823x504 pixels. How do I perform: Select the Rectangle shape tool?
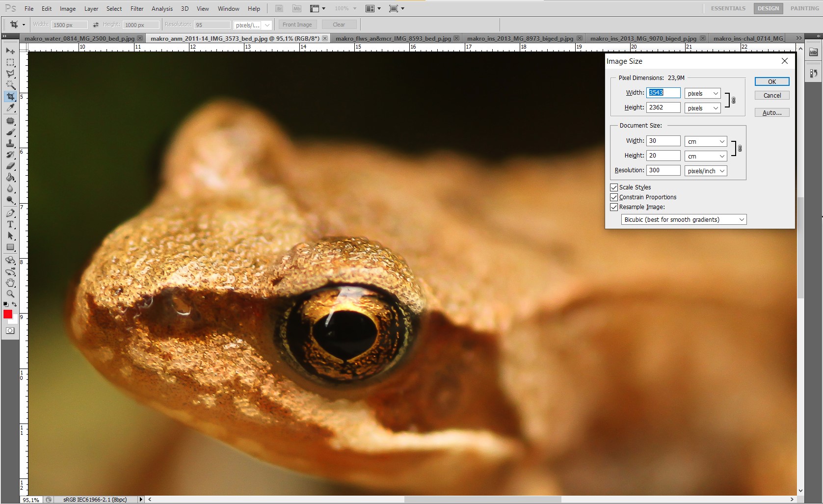(10, 247)
